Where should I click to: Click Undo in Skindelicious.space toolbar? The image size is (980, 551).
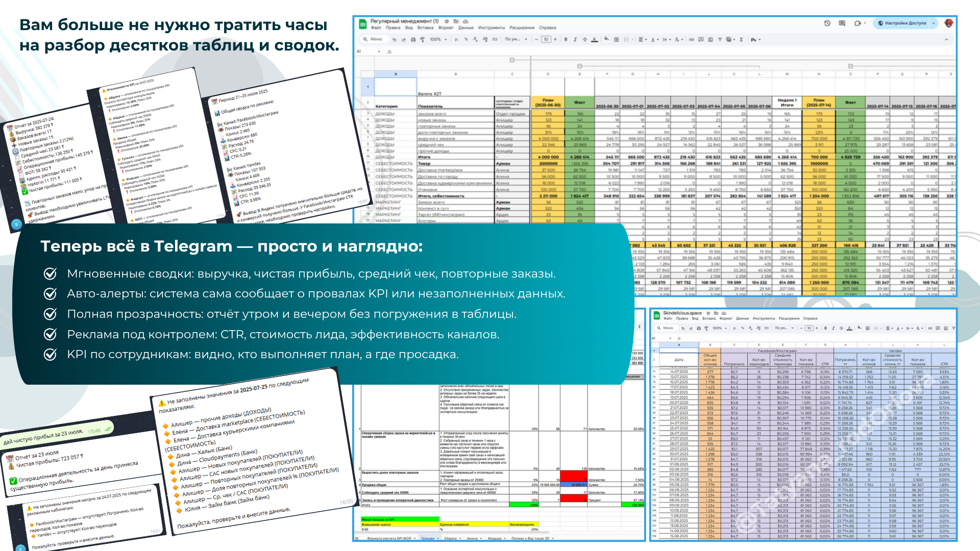pos(683,328)
